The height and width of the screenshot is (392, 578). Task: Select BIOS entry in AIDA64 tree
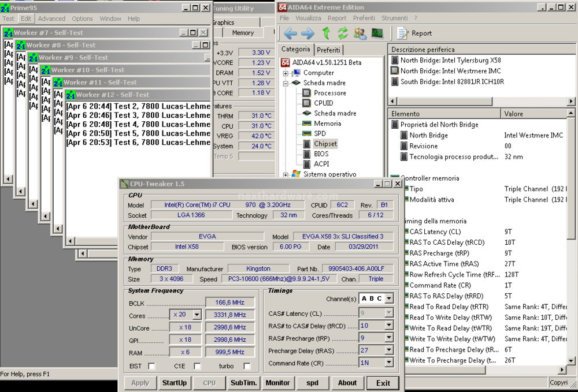coord(321,154)
